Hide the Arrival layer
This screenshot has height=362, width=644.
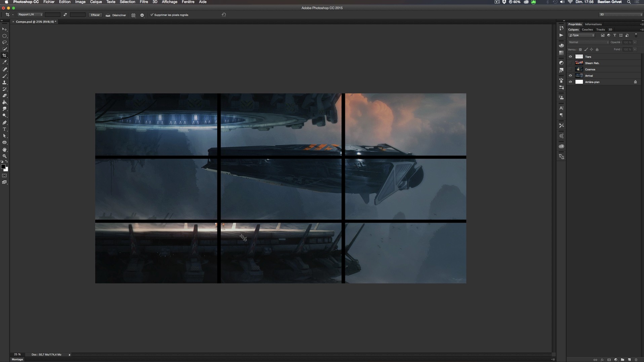(570, 76)
